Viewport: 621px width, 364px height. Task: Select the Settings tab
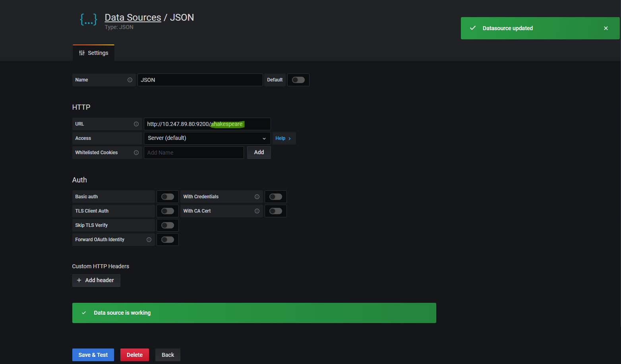[98, 52]
